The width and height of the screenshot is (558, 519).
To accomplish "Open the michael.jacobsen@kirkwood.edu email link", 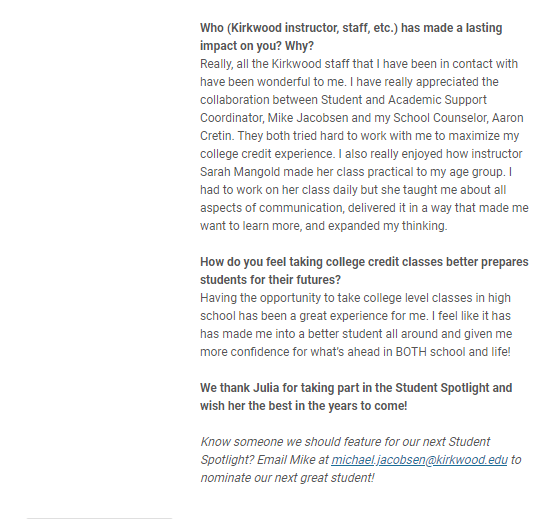I will 419,460.
